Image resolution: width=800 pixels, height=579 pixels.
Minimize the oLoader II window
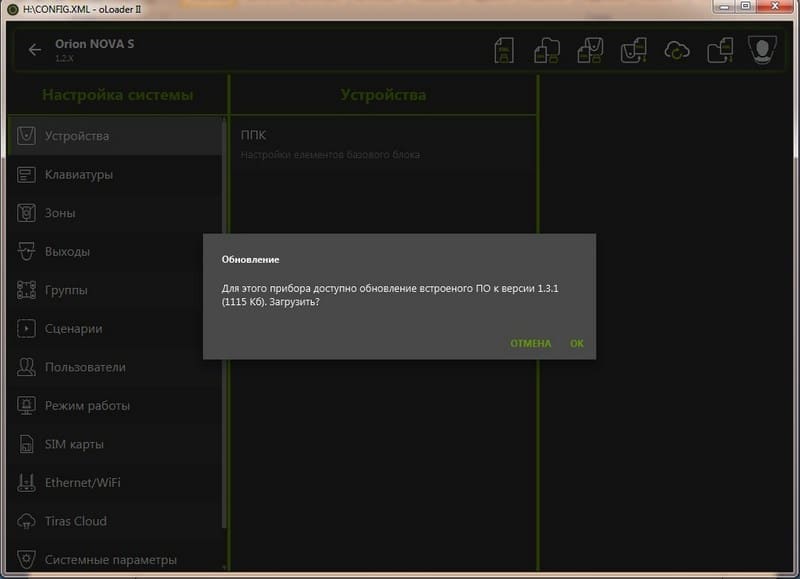click(x=723, y=7)
